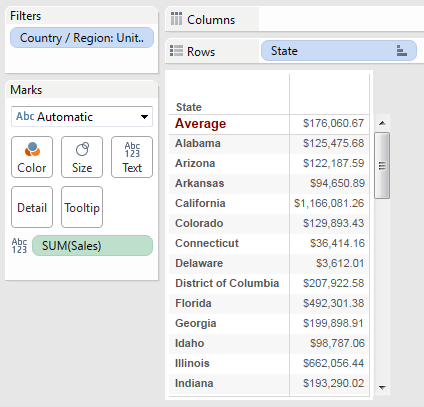The width and height of the screenshot is (424, 407).
Task: Click the Columns shelf icon
Action: coord(176,19)
